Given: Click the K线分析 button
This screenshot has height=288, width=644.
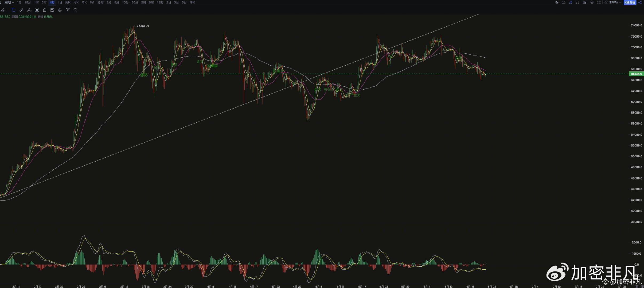Looking at the screenshot, I should (630, 2).
